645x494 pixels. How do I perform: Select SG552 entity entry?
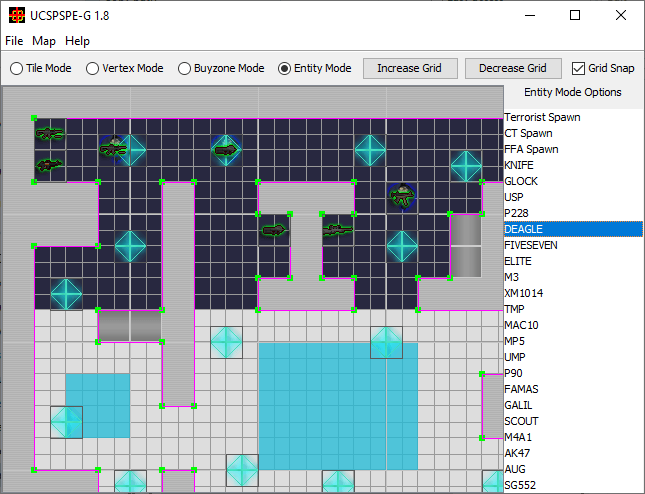(573, 485)
